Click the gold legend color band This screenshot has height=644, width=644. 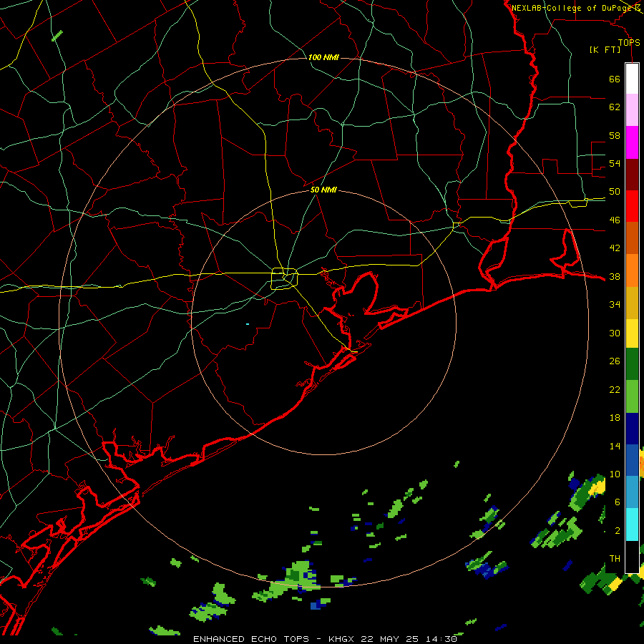[632, 303]
